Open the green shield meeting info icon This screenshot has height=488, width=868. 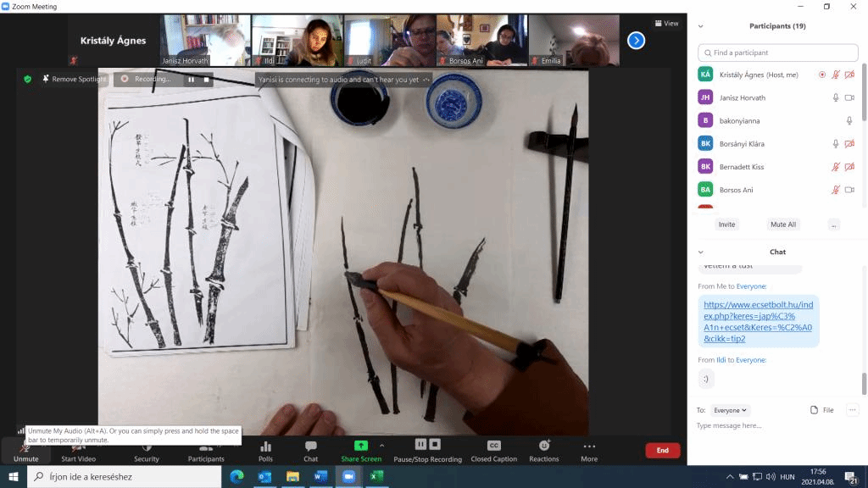[27, 79]
